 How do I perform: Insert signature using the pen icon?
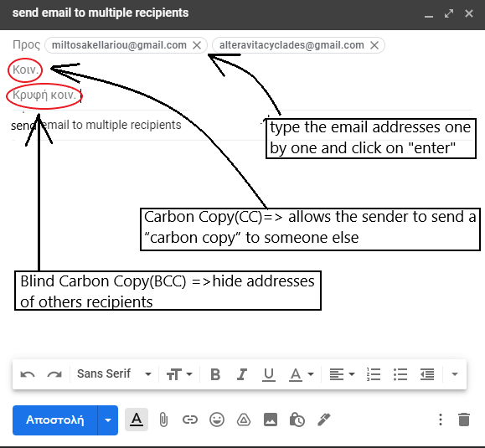pyautogui.click(x=324, y=420)
